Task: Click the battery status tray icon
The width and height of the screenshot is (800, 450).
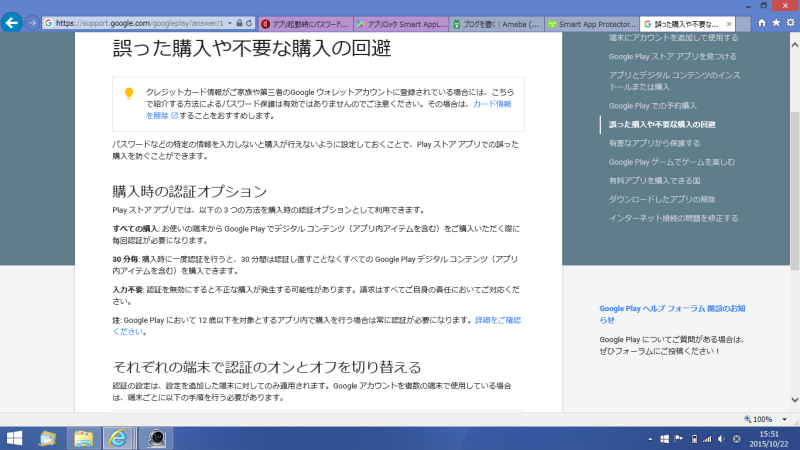Action: 694,439
